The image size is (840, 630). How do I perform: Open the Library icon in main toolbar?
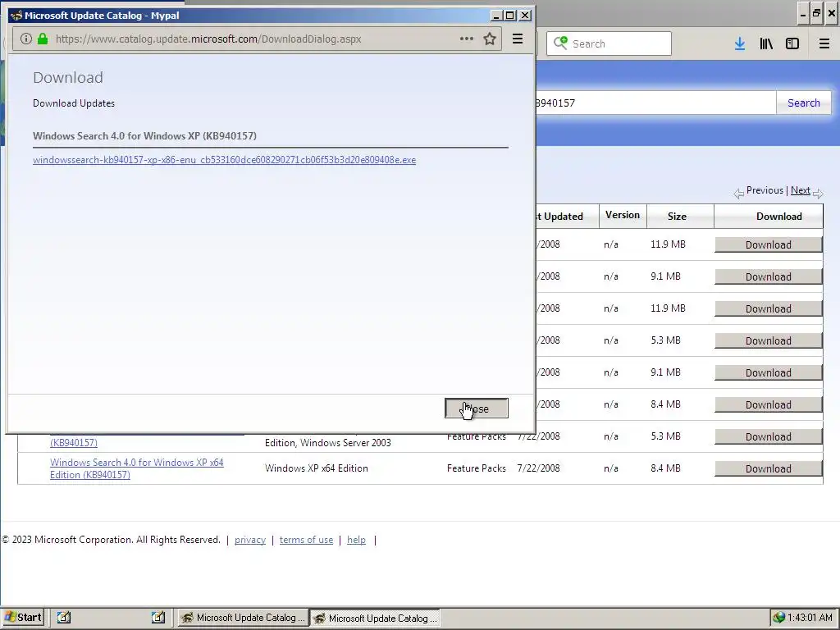[x=766, y=44]
